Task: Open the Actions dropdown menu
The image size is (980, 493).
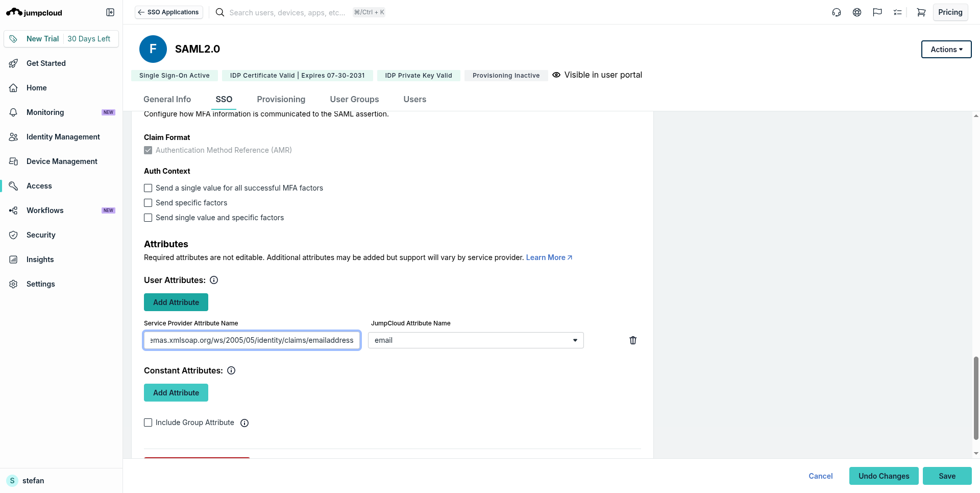Action: 946,50
